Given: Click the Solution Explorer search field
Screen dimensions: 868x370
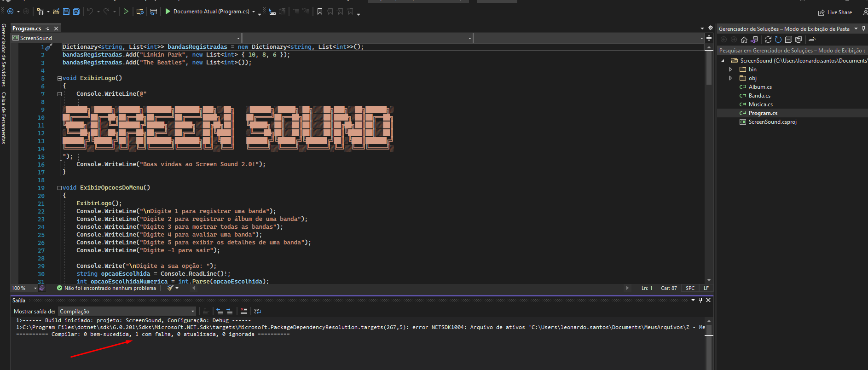Looking at the screenshot, I should (x=792, y=51).
